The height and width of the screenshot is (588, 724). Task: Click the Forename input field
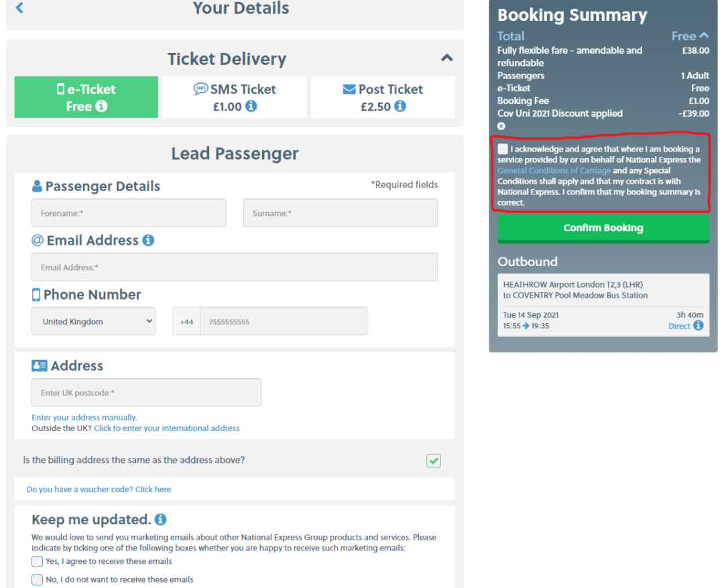tap(129, 213)
